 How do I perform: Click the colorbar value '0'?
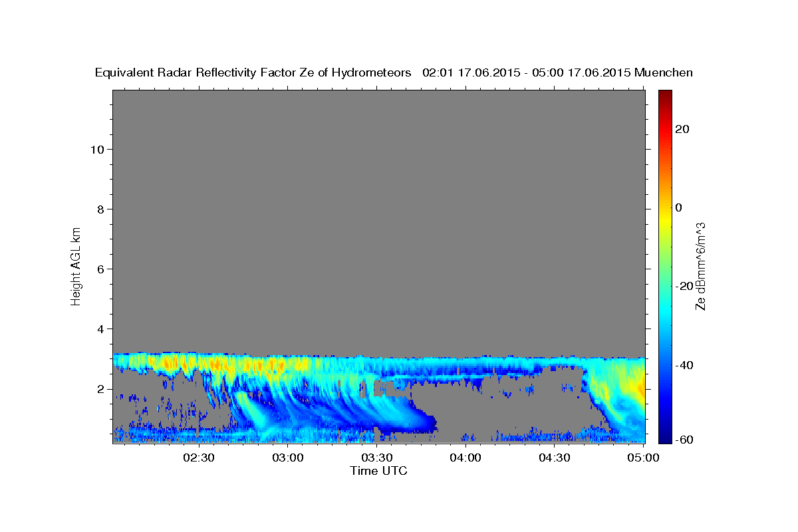678,207
